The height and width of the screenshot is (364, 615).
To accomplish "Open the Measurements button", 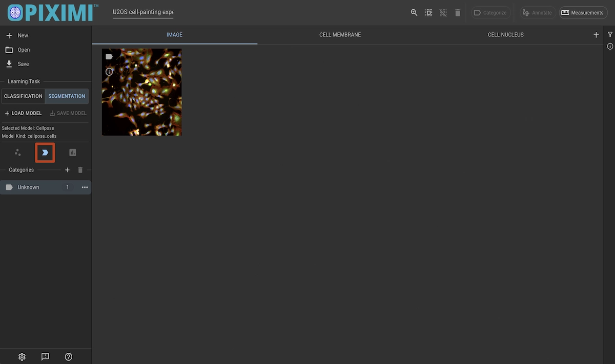I will [x=583, y=13].
